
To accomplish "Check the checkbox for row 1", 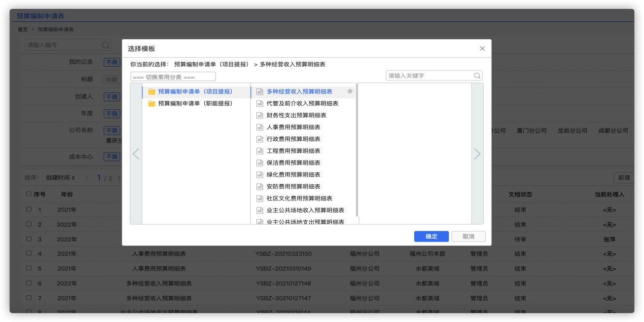I will (29, 209).
